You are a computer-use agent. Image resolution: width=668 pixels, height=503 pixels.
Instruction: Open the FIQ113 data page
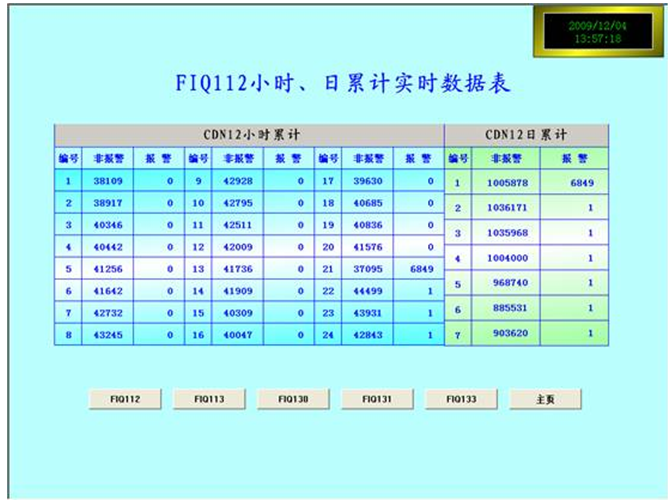tap(209, 399)
